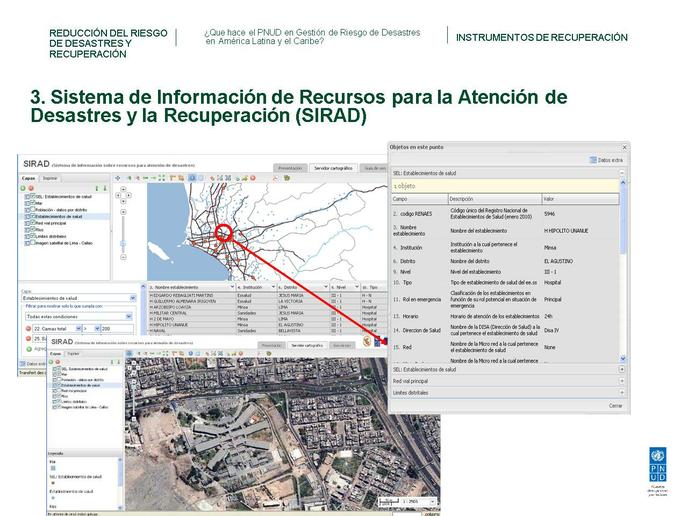
Task: Toggle 'SEL: Establecimientos de salud' layer checkbox upper window
Action: click(33, 196)
